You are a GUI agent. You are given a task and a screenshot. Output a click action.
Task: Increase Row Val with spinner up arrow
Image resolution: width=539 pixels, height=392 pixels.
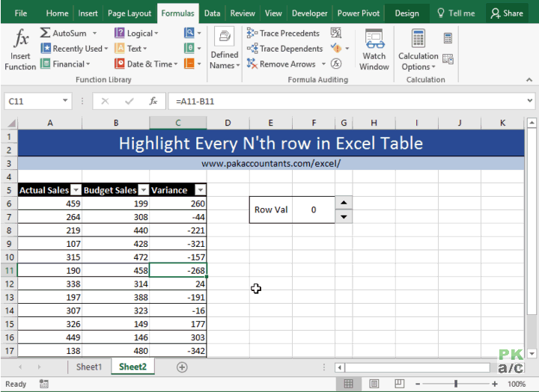(x=344, y=203)
